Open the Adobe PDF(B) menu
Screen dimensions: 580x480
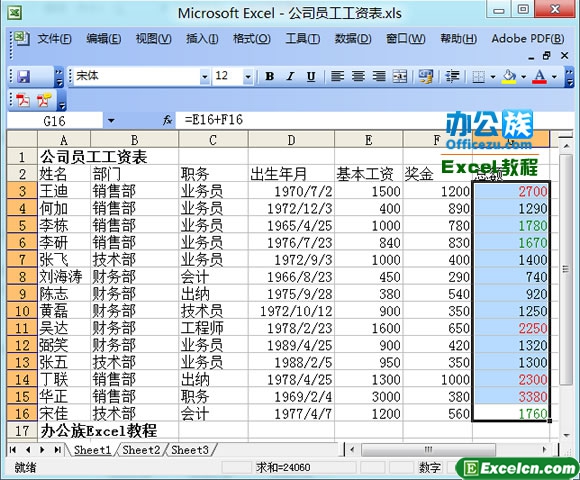(x=528, y=38)
